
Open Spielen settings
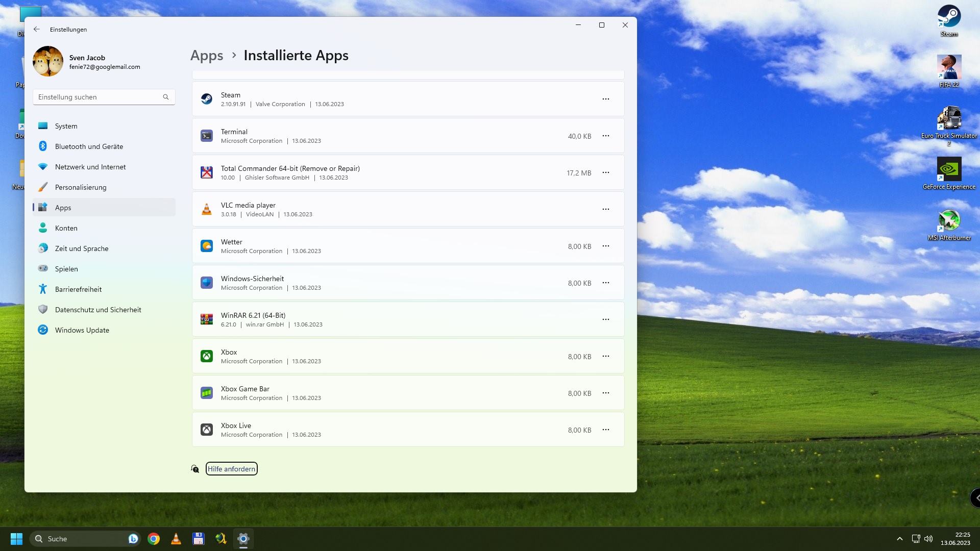(104, 269)
